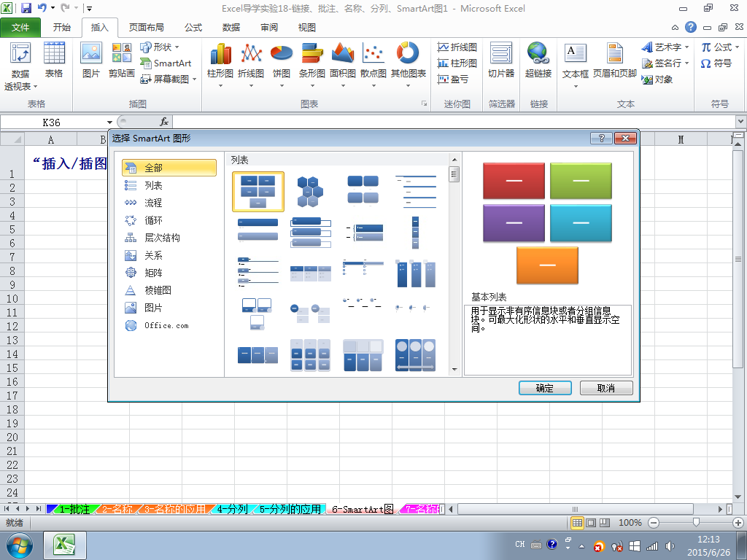
Task: Click the Save icon in quick access toolbar
Action: [x=26, y=8]
